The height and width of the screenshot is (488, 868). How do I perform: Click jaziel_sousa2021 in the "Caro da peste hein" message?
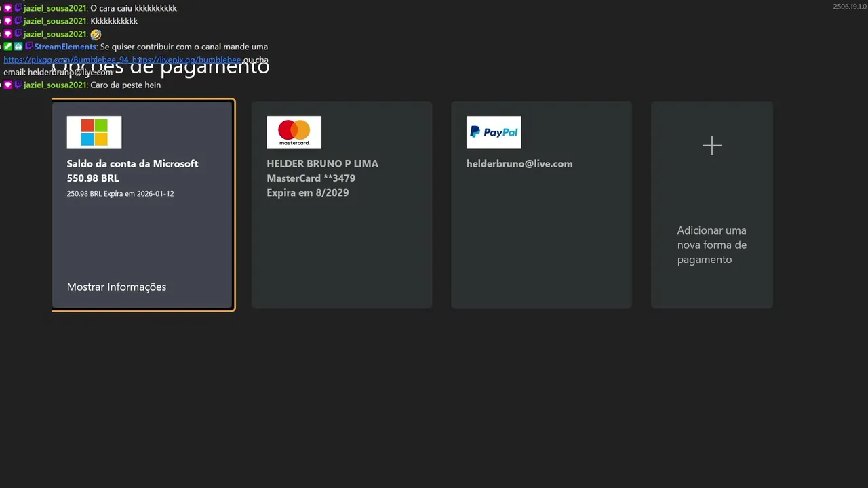click(55, 85)
